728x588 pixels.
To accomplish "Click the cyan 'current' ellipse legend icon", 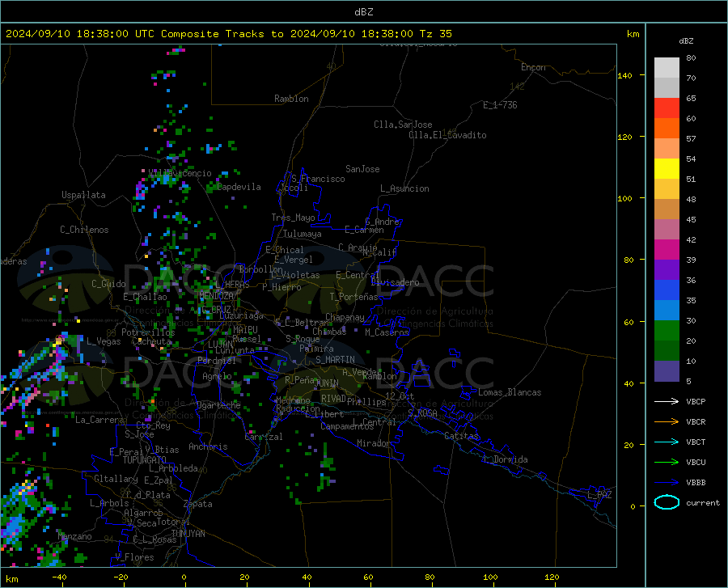I will [667, 502].
